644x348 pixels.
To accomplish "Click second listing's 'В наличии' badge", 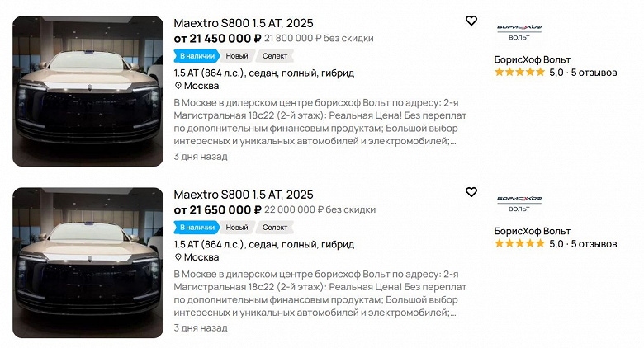I will 195,228.
